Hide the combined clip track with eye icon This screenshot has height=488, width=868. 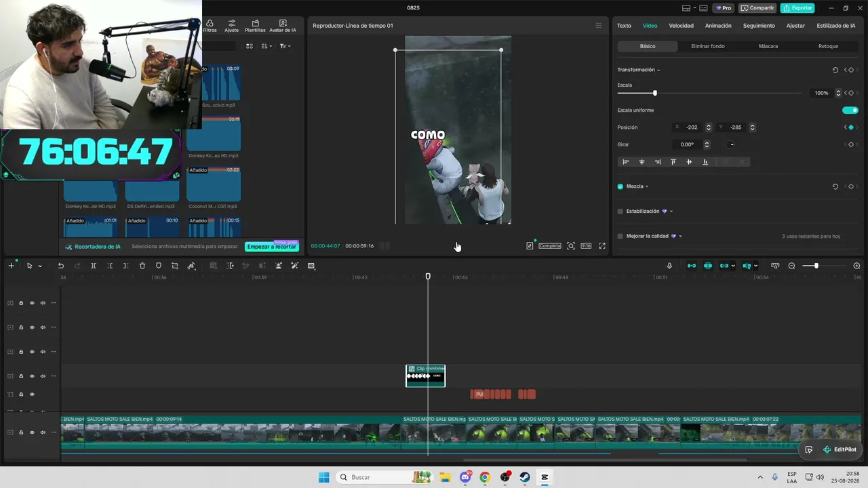32,376
